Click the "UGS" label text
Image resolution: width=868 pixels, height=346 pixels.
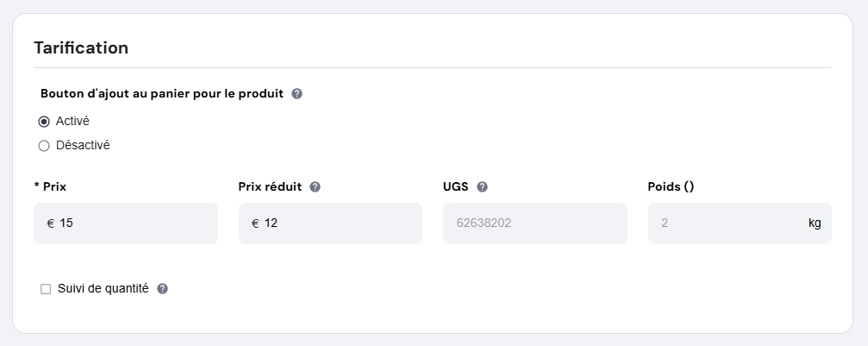point(455,186)
